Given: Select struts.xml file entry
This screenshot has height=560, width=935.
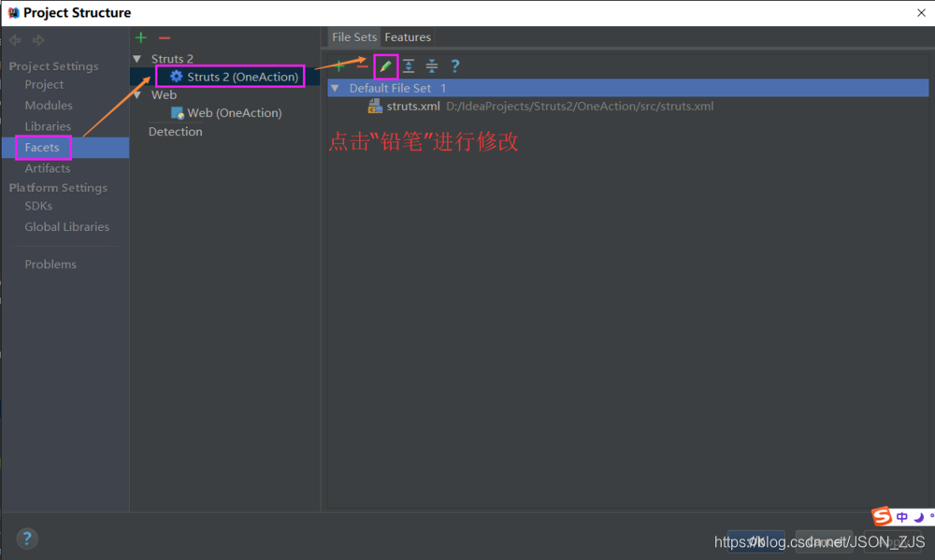Looking at the screenshot, I should click(413, 107).
